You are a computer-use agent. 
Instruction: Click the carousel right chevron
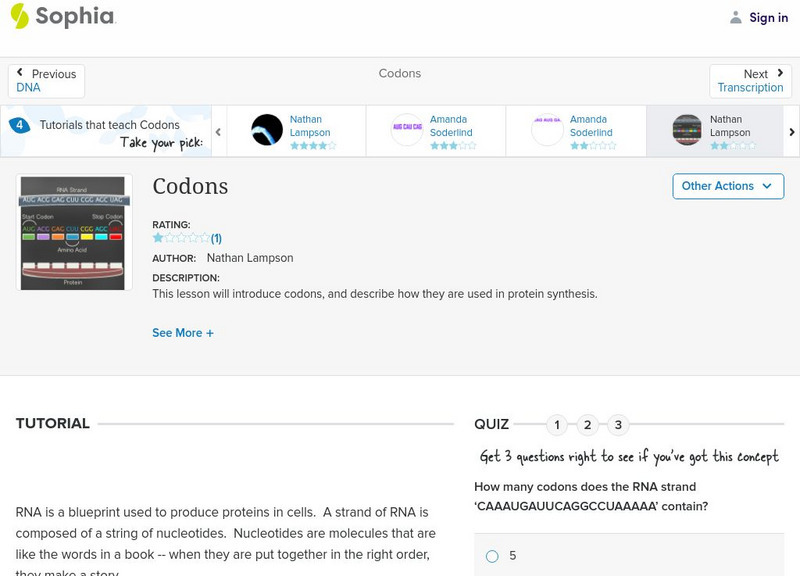tap(791, 130)
